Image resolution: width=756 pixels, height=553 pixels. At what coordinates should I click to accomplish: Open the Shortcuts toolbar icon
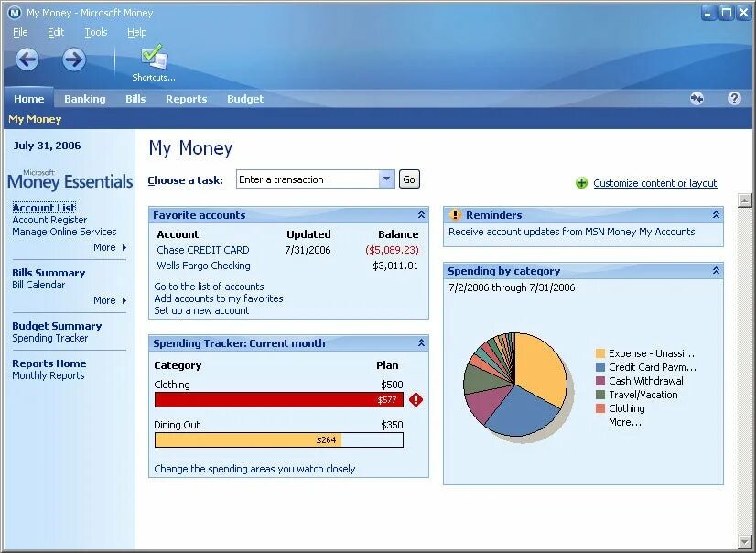[x=154, y=63]
